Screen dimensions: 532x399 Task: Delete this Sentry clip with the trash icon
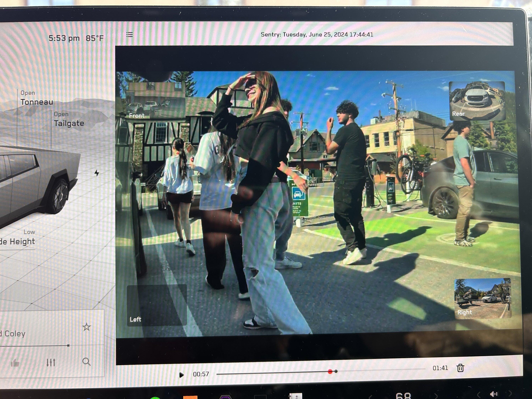click(460, 368)
